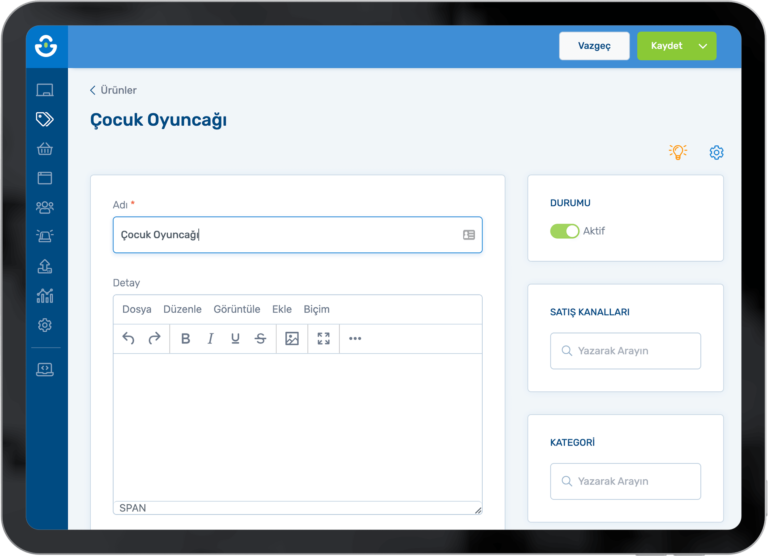
Task: Click the orange lightbulb tips icon
Action: click(x=678, y=152)
